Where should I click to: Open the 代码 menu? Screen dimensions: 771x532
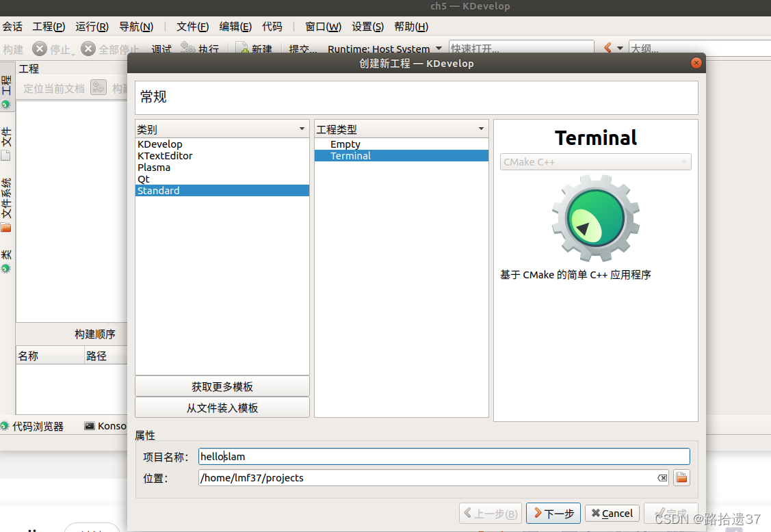272,27
